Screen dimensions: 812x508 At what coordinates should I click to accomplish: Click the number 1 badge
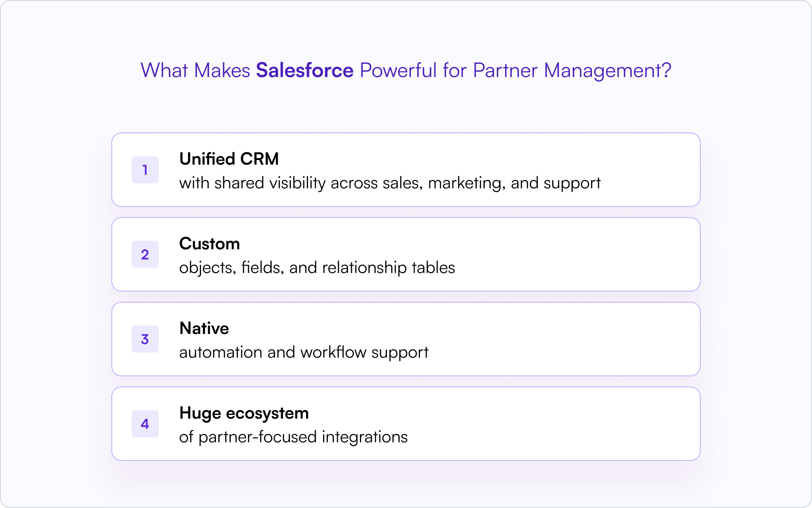[x=145, y=170]
